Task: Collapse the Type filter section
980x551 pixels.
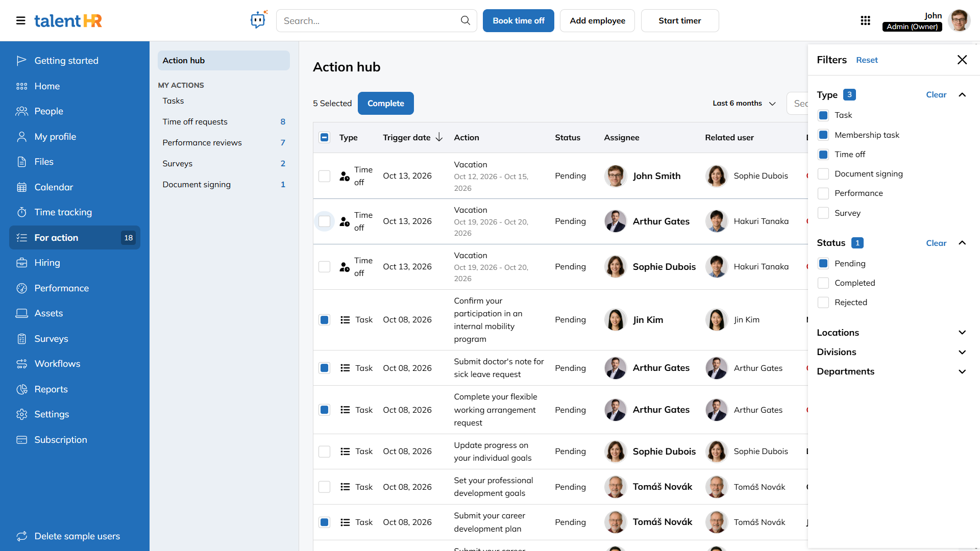Action: [x=962, y=95]
